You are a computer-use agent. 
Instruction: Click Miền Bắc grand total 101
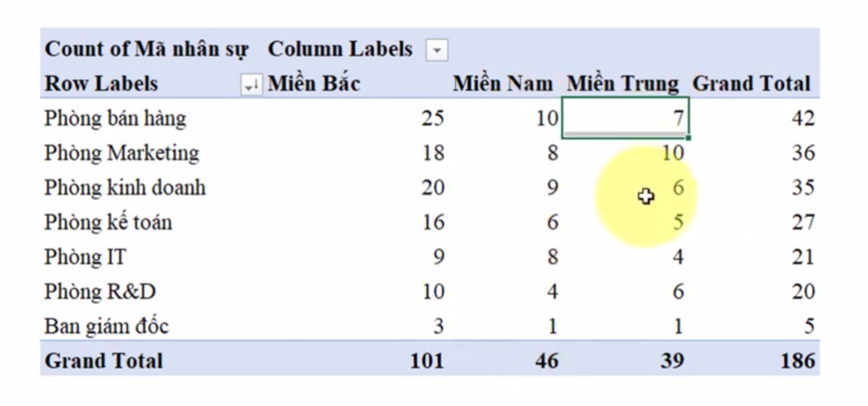(427, 360)
